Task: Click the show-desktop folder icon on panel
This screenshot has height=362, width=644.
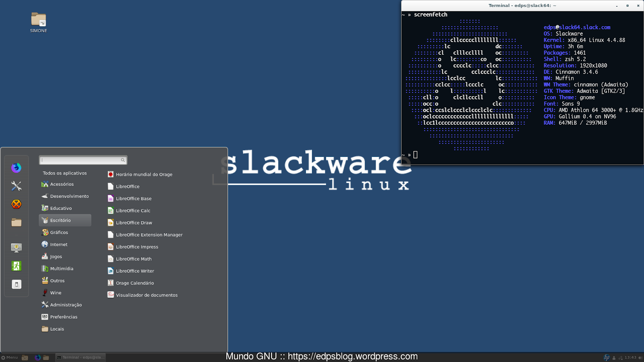Action: point(25,357)
